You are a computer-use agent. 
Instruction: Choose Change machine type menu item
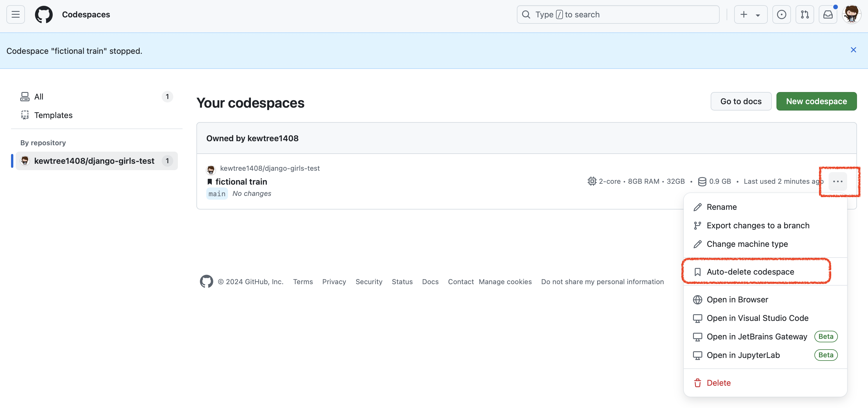747,244
